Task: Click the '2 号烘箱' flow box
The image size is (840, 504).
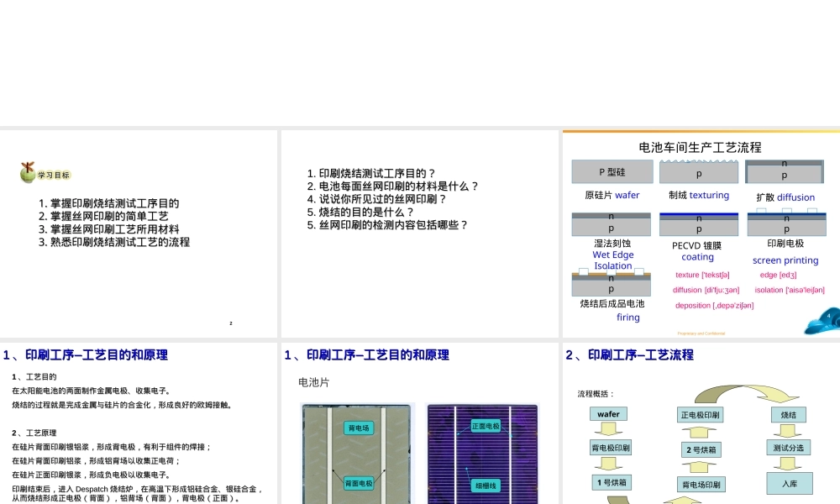Action: [x=701, y=450]
